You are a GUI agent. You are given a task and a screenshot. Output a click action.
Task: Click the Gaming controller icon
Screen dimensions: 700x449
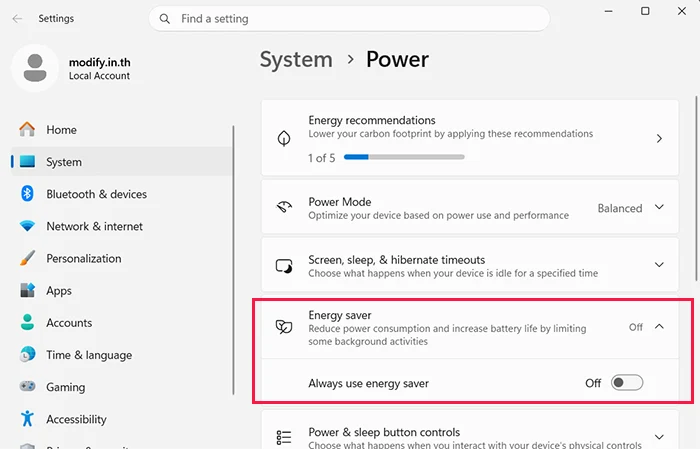click(27, 387)
